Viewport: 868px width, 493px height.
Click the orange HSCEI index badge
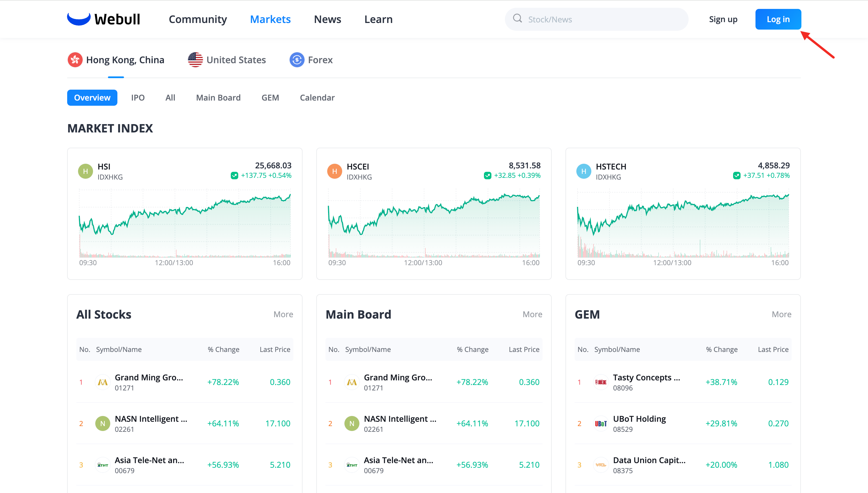pos(334,171)
